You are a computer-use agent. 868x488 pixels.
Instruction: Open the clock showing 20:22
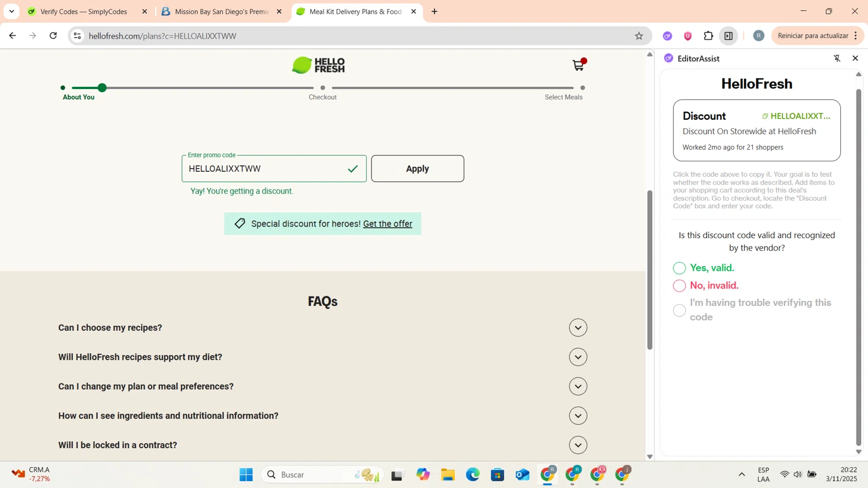(841, 474)
